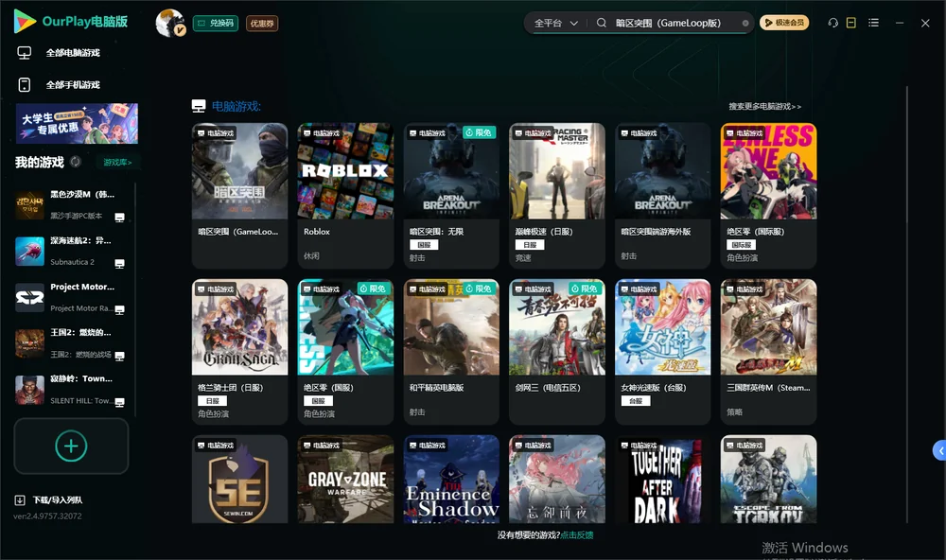Click the 兑换码 redeem code button
The image size is (946, 560).
point(216,23)
